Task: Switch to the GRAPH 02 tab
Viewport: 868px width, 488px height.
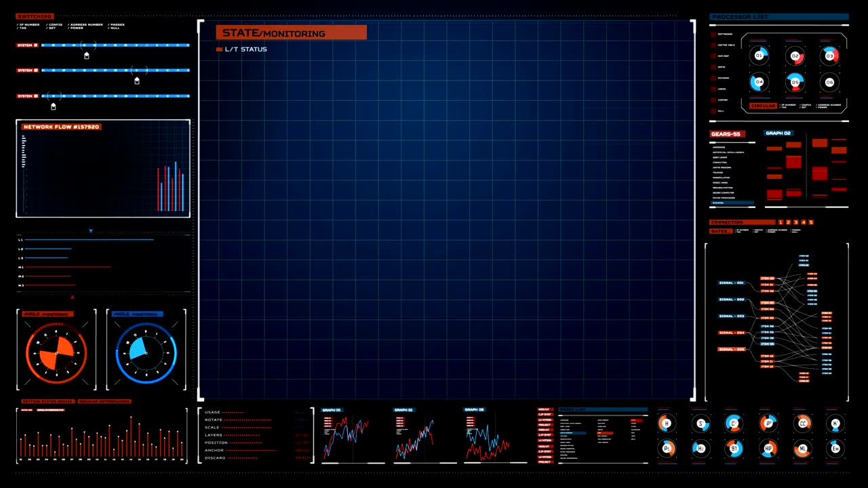Action: (778, 134)
